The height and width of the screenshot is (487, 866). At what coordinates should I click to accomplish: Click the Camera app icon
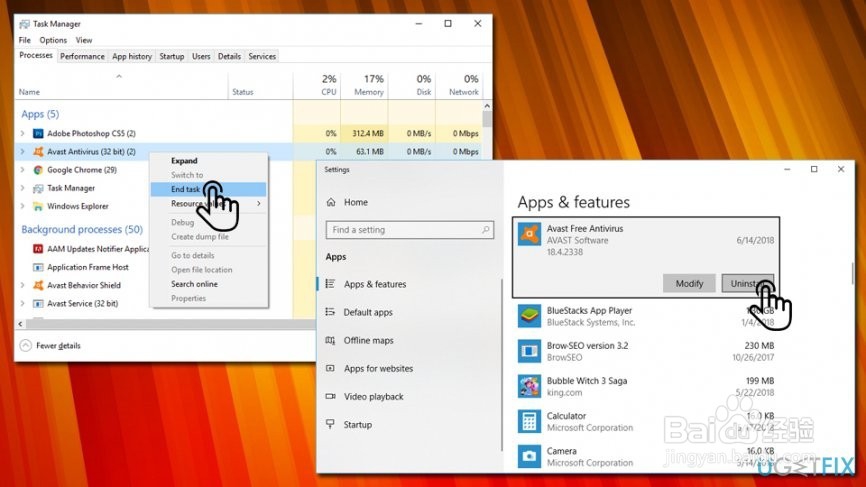click(529, 457)
